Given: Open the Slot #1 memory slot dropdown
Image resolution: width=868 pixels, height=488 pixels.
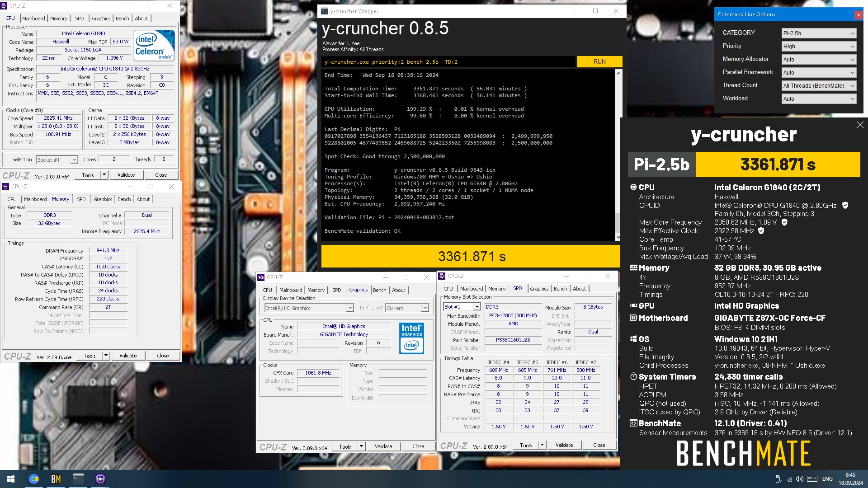Looking at the screenshot, I should [462, 307].
